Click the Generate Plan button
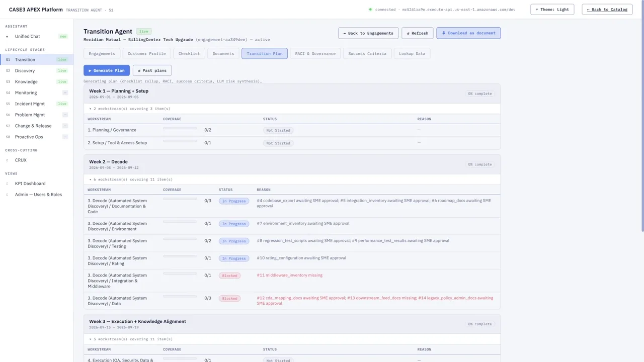Viewport: 644px width, 362px height. coord(107,70)
